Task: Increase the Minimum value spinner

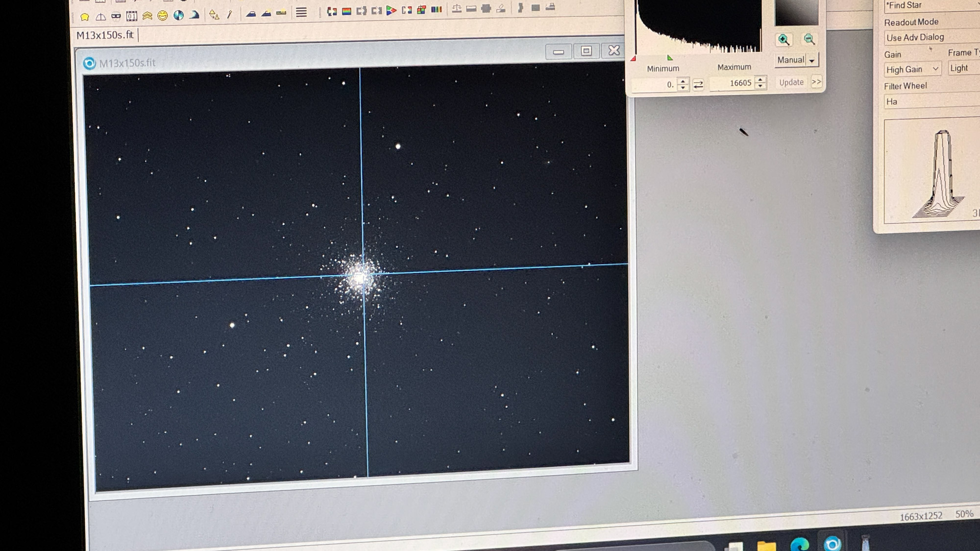Action: (683, 81)
